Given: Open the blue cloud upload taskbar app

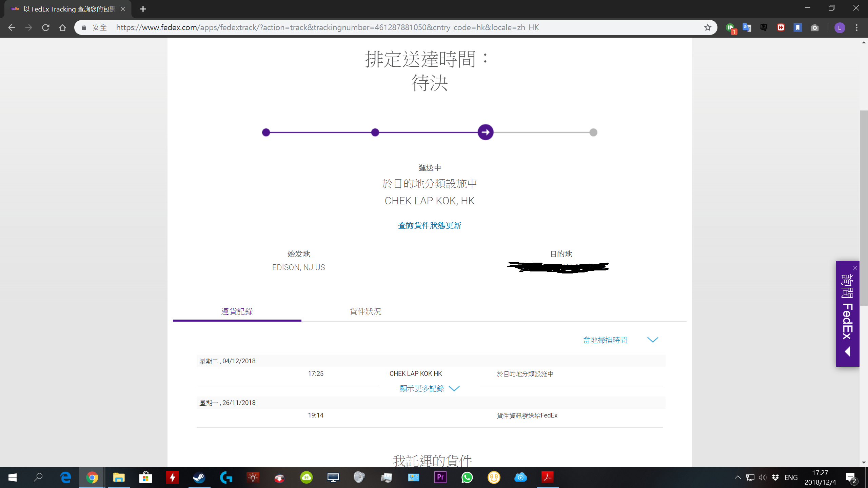Looking at the screenshot, I should [520, 477].
